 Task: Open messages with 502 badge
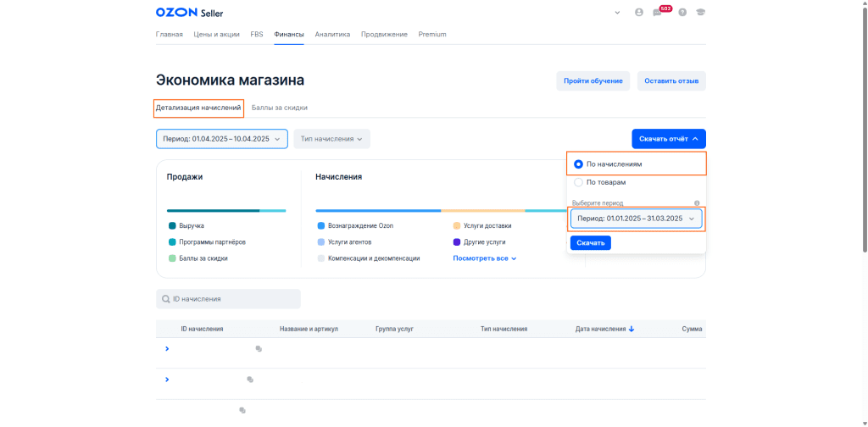(658, 13)
